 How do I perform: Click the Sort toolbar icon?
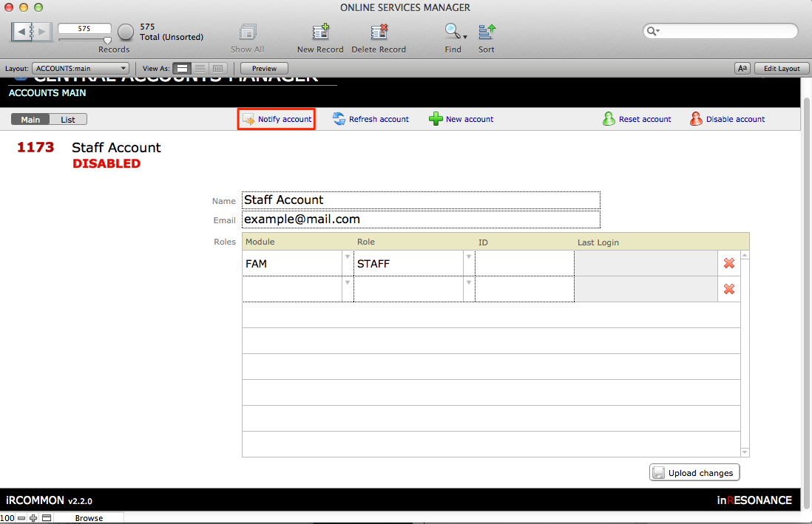click(x=487, y=33)
